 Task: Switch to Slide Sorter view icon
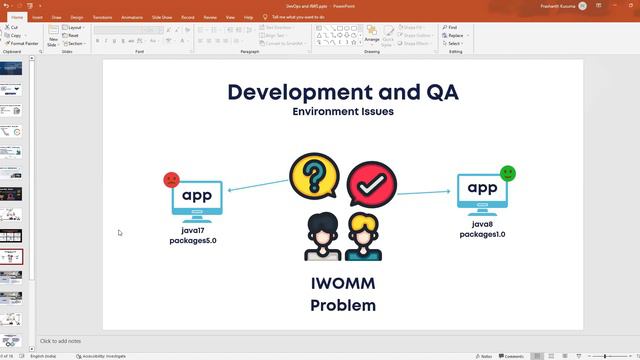[x=551, y=356]
